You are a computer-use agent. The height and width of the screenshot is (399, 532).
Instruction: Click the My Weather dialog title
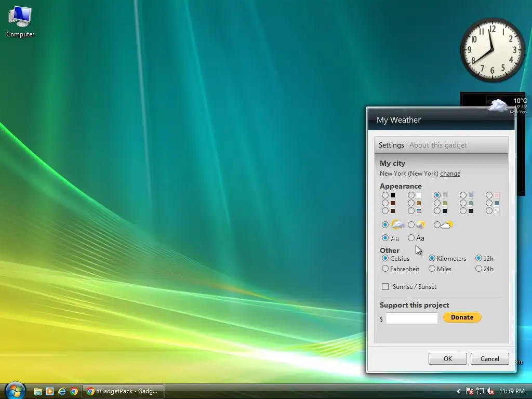398,120
